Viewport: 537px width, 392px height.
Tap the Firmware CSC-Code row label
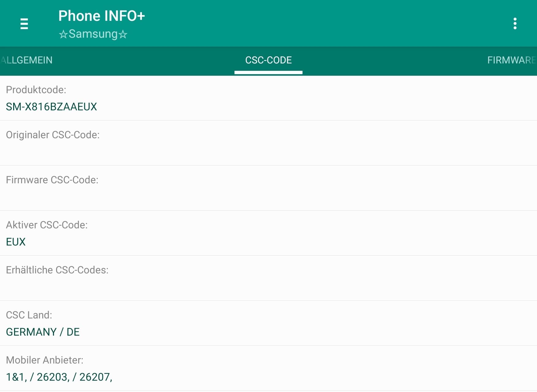(x=52, y=180)
